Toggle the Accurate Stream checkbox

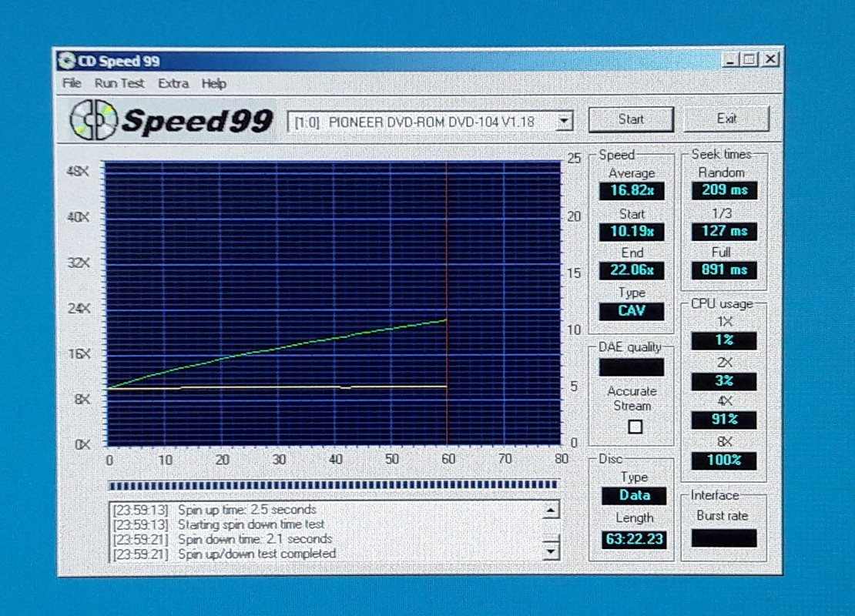[635, 427]
